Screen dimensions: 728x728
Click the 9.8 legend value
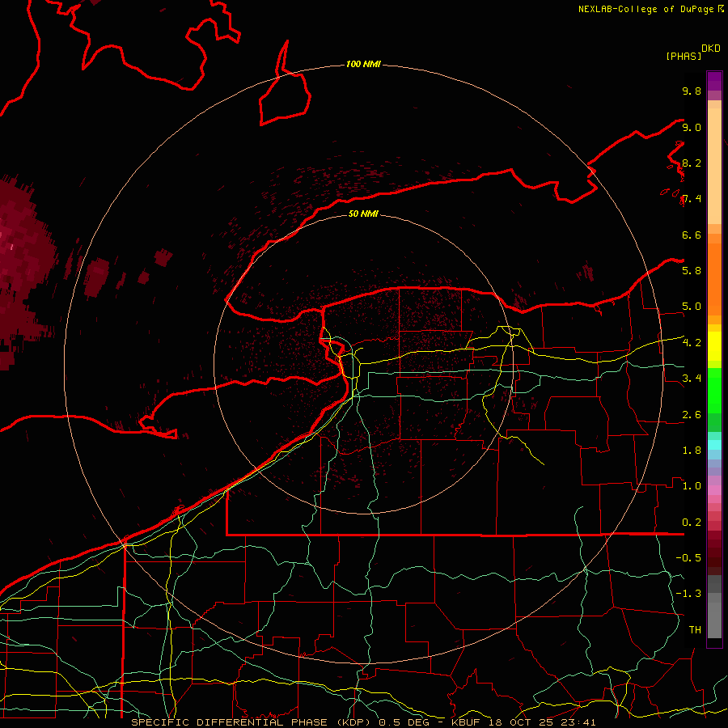692,91
